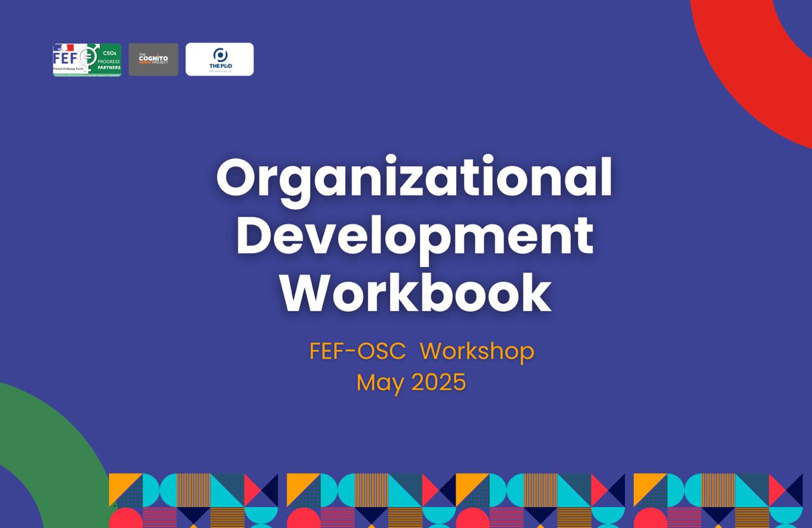This screenshot has height=528, width=812.
Task: Select the FEF-OSC text in subtitle
Action: pyautogui.click(x=357, y=351)
